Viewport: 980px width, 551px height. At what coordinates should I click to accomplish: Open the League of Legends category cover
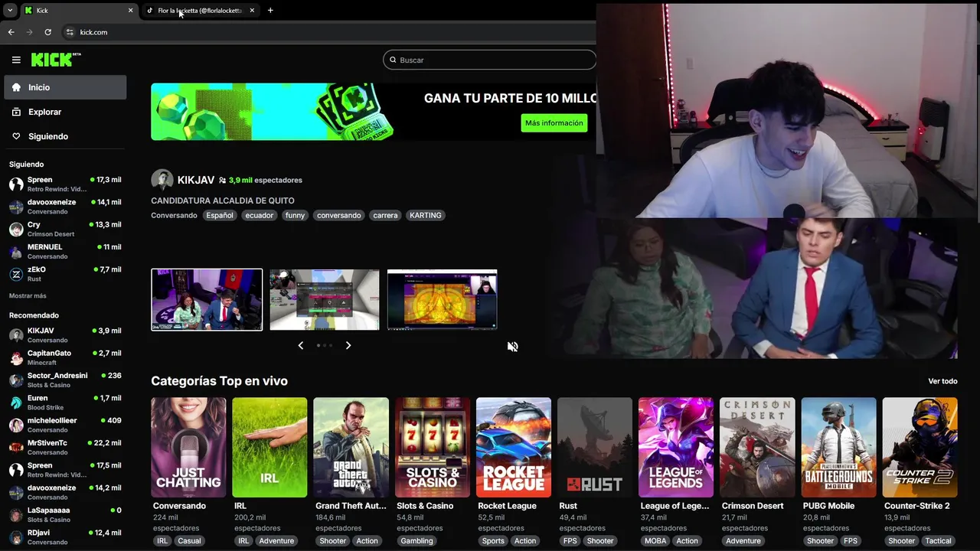676,447
